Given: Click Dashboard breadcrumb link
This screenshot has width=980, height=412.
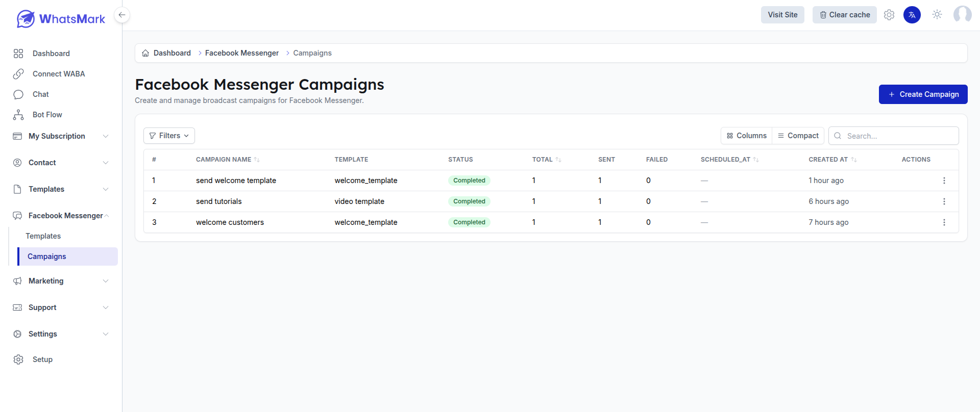Looking at the screenshot, I should pyautogui.click(x=172, y=53).
